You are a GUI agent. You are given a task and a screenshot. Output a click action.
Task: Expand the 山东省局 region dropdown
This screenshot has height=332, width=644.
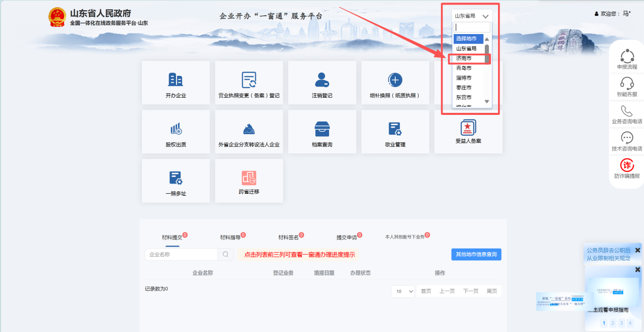point(473,16)
